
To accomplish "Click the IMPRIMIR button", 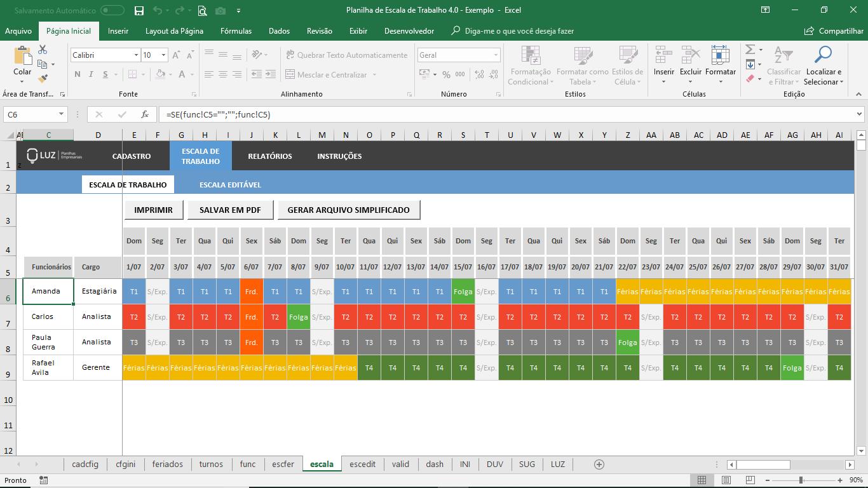I will coord(153,210).
